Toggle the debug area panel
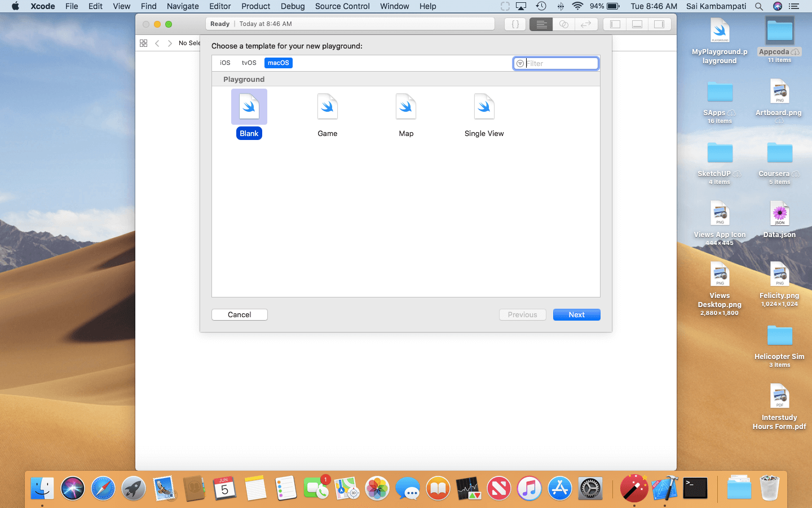812x508 pixels. tap(637, 24)
